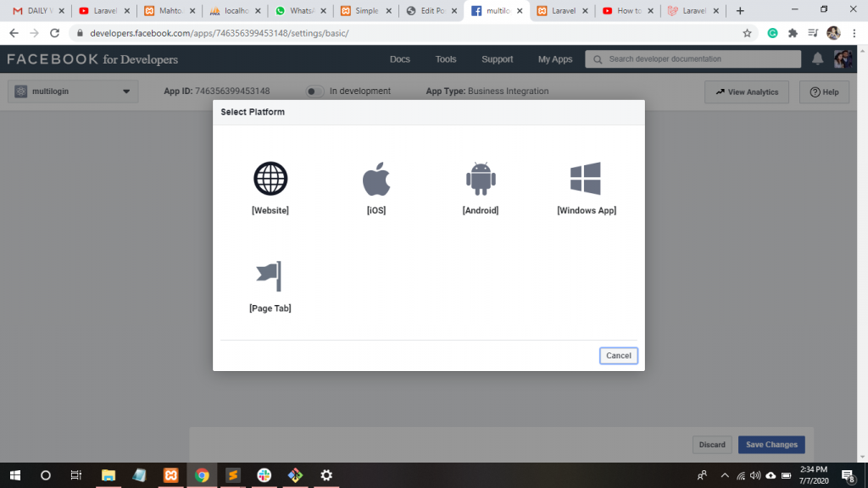
Task: Show hidden system tray icons
Action: click(x=725, y=476)
